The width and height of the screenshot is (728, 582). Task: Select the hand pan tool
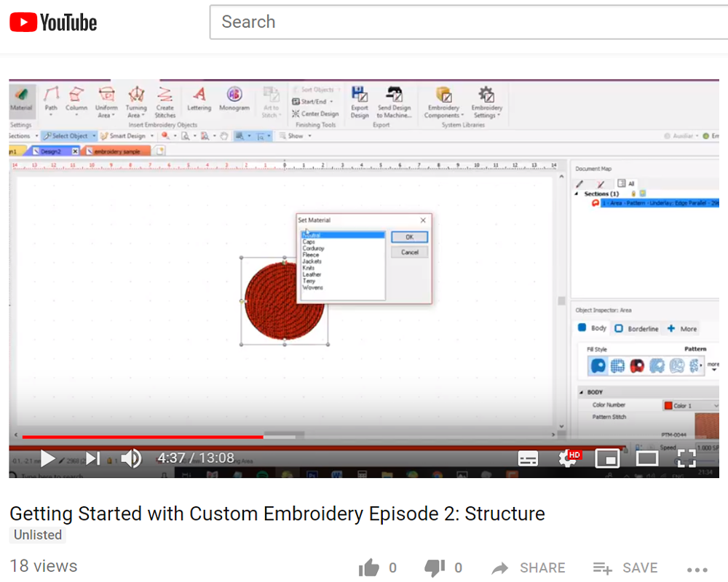point(224,136)
